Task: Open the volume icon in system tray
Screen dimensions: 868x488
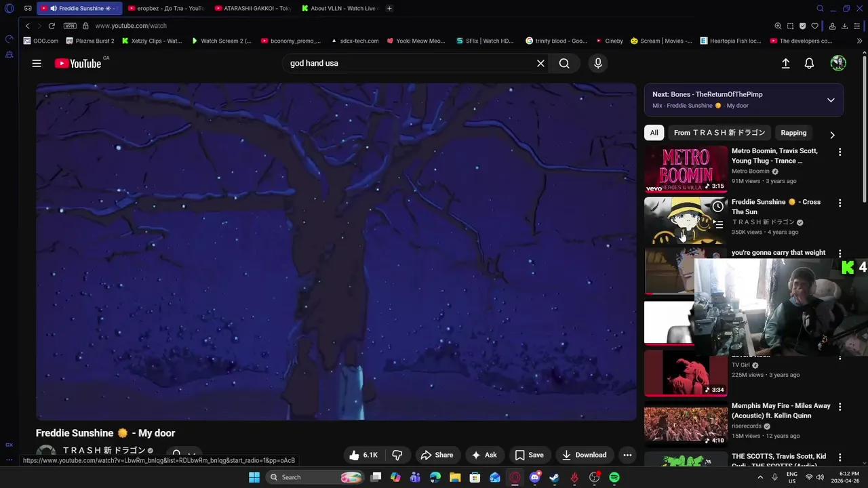Action: [820, 477]
